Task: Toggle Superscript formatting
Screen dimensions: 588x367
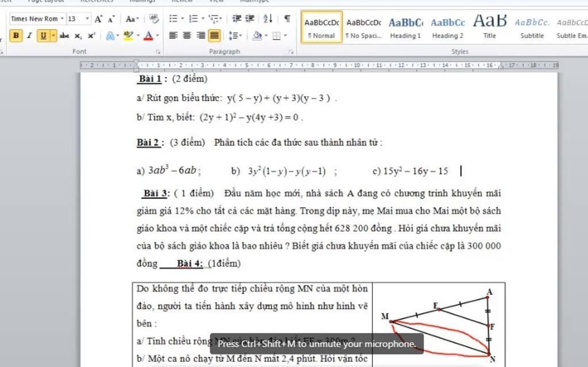Action: pyautogui.click(x=91, y=36)
